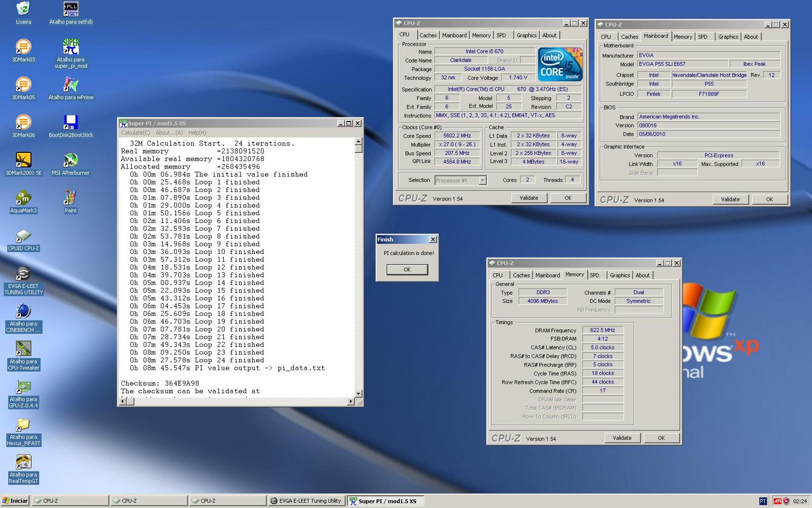
Task: Select CPU tab in Memory CPU-Z window
Action: [498, 275]
